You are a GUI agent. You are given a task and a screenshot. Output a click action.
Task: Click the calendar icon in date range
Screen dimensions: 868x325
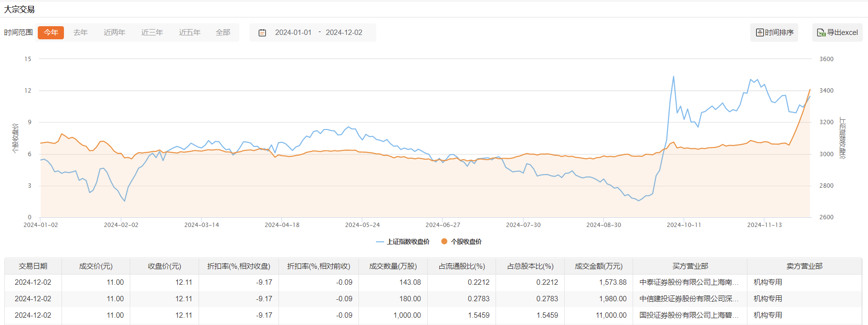point(262,32)
